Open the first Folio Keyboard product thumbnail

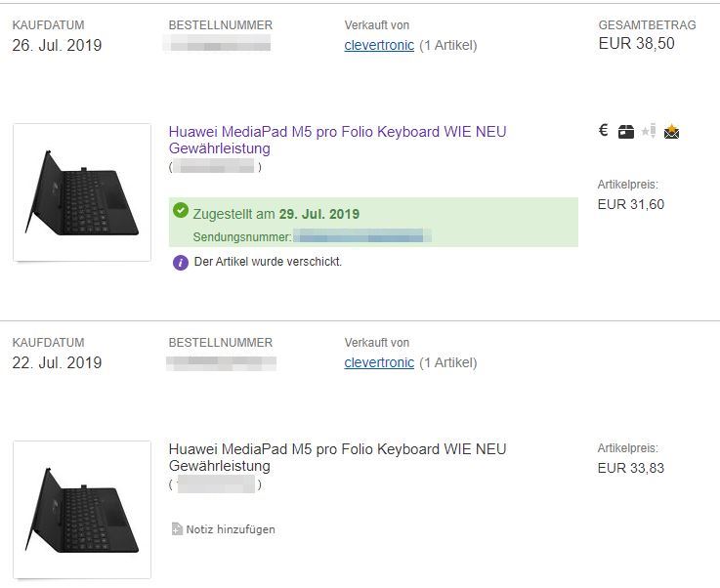pos(82,192)
